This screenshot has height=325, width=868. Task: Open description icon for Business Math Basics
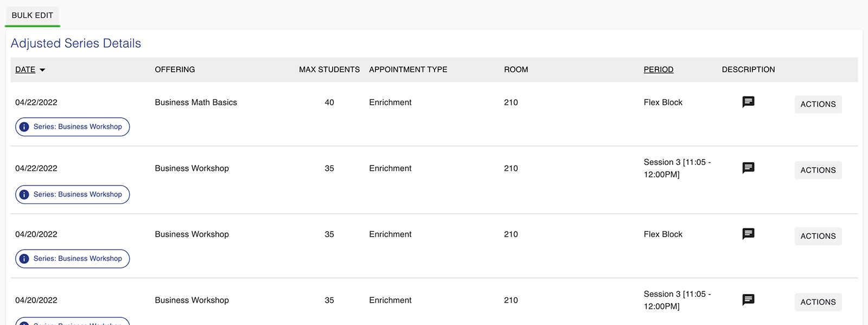point(748,102)
